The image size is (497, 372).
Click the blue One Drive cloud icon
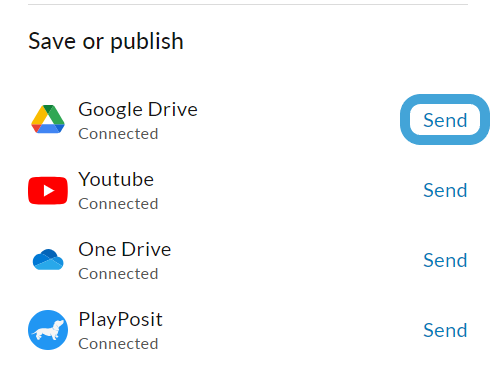tap(48, 259)
